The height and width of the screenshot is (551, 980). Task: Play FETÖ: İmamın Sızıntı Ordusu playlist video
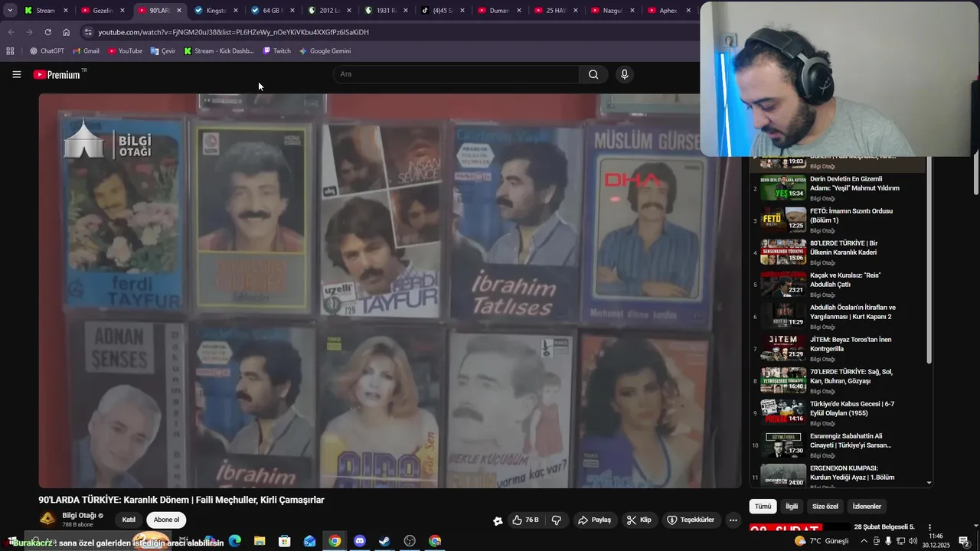click(839, 220)
